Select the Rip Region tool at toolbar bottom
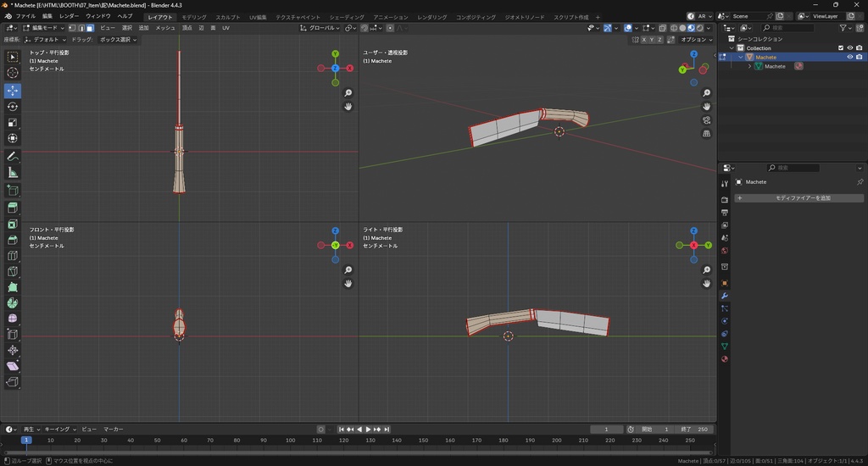 12,382
